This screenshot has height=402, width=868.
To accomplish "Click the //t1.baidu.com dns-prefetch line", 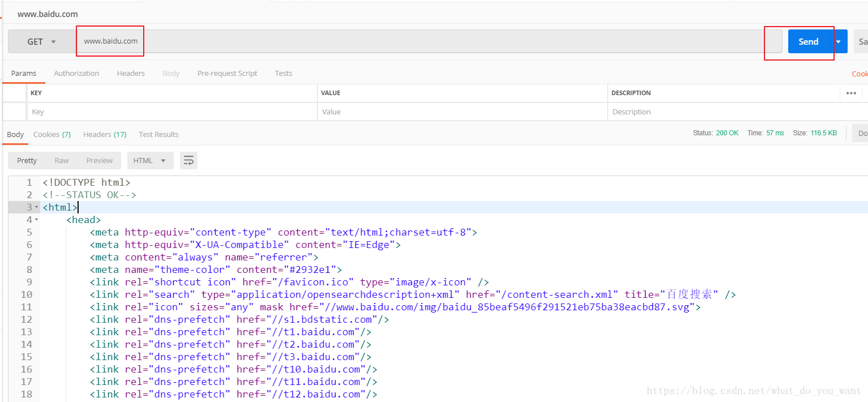I will pyautogui.click(x=230, y=332).
